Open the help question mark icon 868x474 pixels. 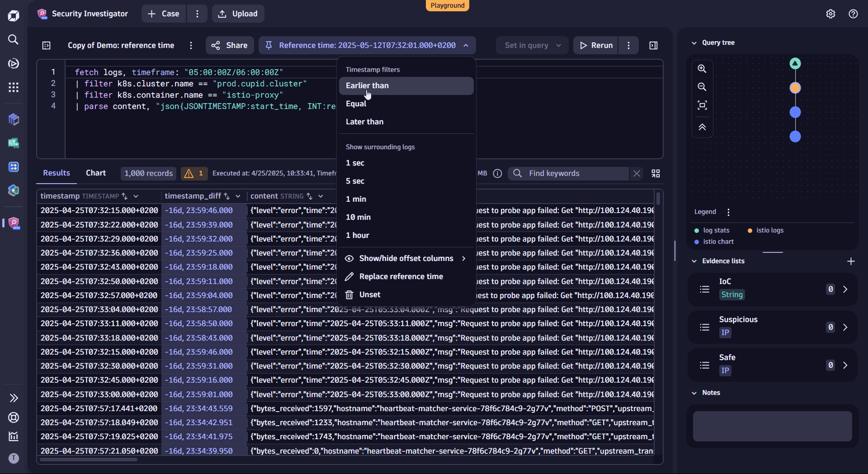point(853,14)
